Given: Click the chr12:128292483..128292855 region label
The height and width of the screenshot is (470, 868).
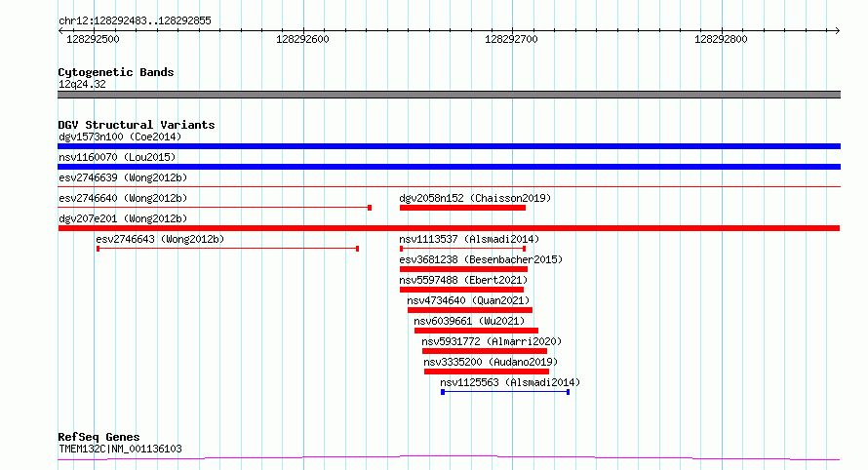Looking at the screenshot, I should (x=135, y=20).
